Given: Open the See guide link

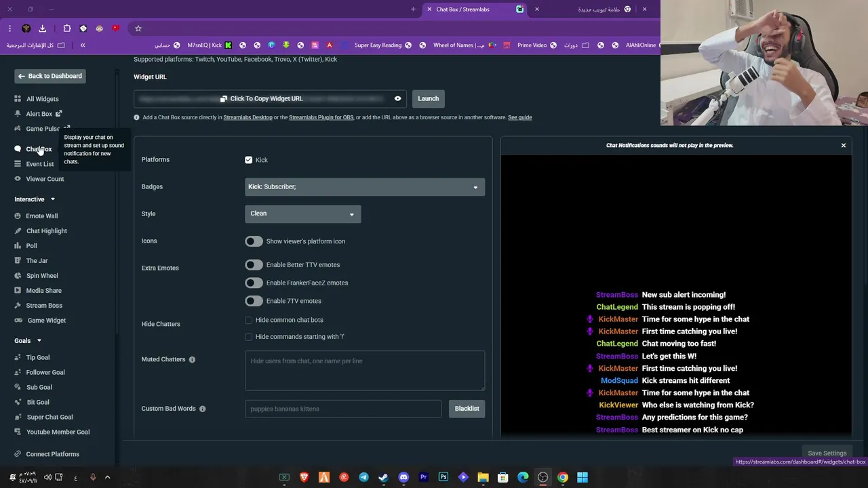Looking at the screenshot, I should click(519, 117).
